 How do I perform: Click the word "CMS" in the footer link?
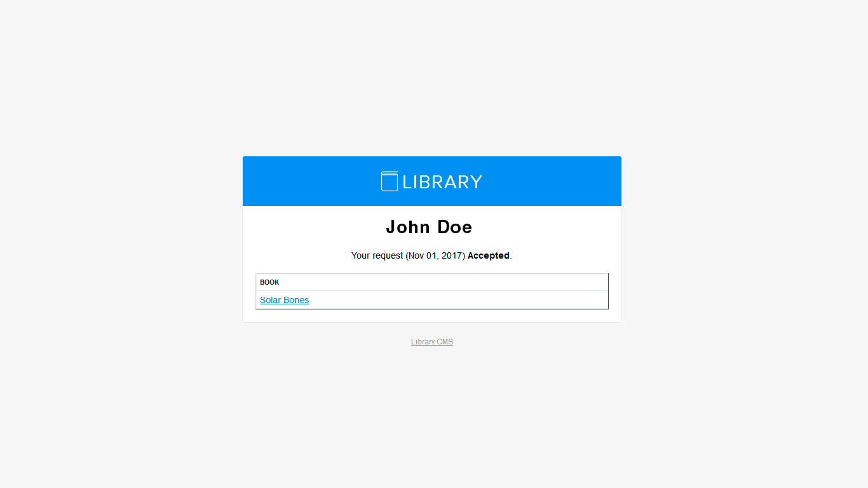[x=445, y=342]
